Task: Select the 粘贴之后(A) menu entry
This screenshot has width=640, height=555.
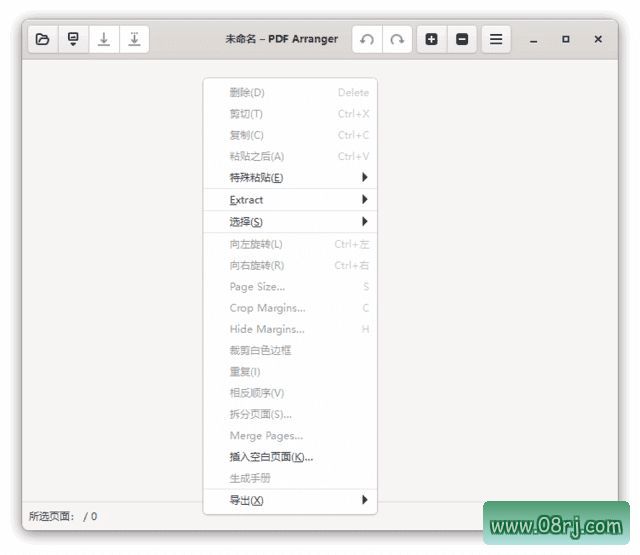Action: (290, 156)
